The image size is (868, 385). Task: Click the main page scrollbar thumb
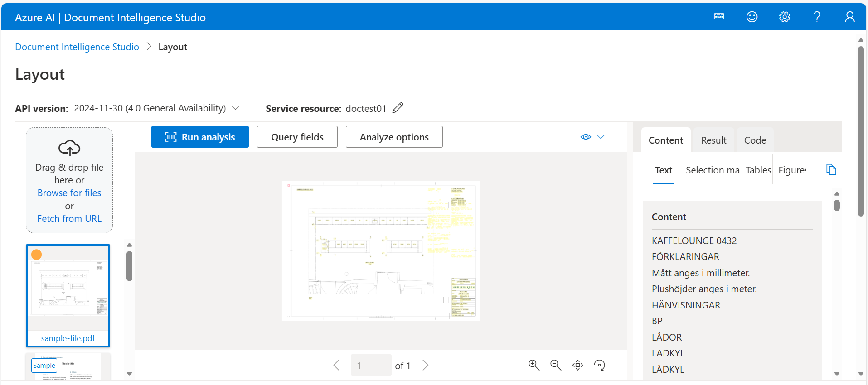pos(861,131)
